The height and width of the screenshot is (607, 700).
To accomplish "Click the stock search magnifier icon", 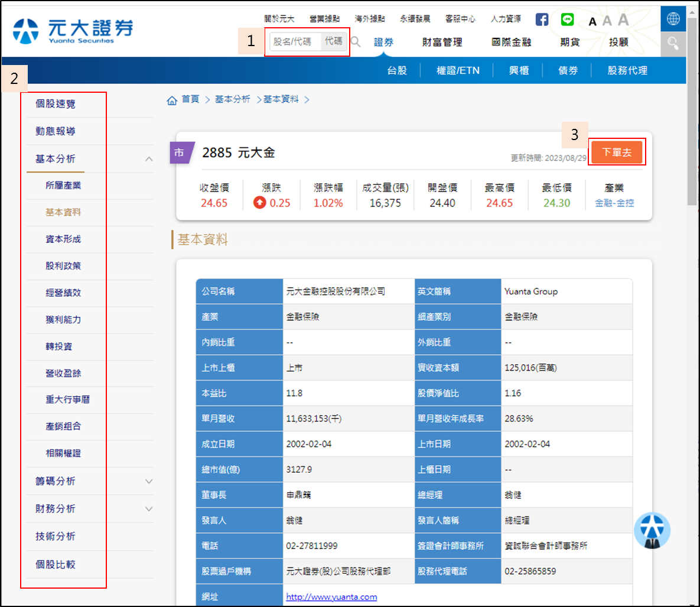I will click(x=356, y=42).
